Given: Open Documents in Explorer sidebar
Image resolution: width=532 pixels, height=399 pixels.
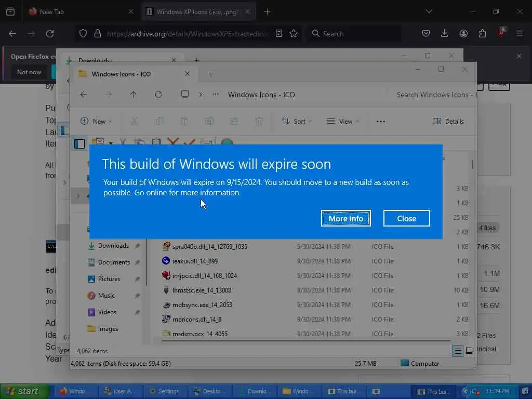Looking at the screenshot, I should point(114,262).
